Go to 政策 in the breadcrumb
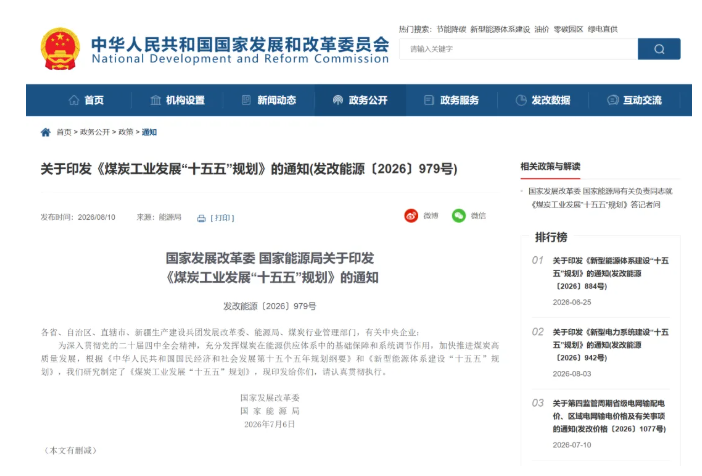Image resolution: width=702 pixels, height=476 pixels. (x=126, y=132)
